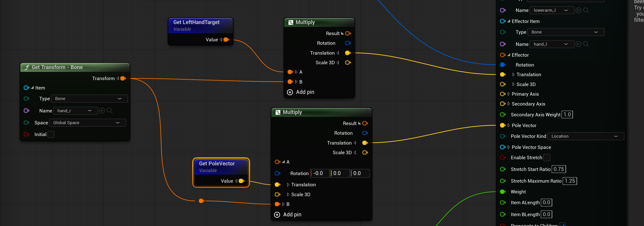Click the Scale 3D output pin of lower Multiply
The height and width of the screenshot is (226, 644).
365,152
